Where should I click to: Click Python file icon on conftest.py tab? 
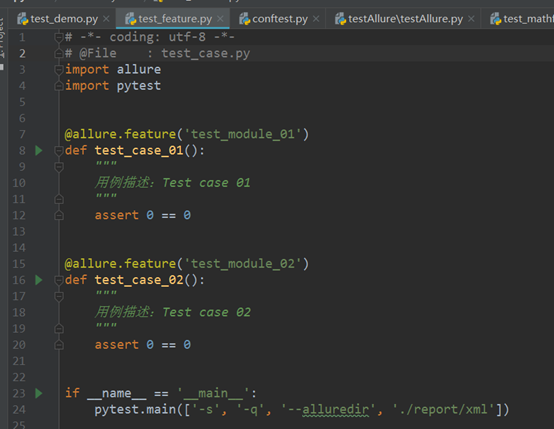[244, 19]
